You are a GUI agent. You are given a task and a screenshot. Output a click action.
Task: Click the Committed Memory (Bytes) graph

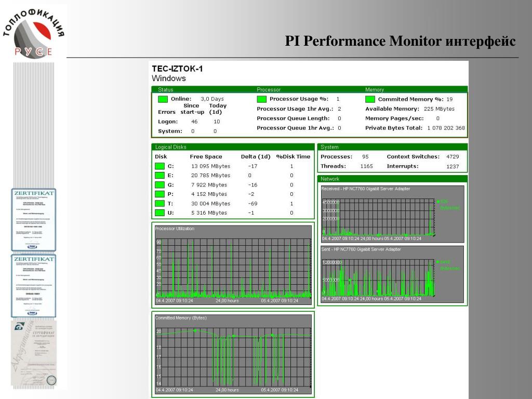pyautogui.click(x=233, y=354)
